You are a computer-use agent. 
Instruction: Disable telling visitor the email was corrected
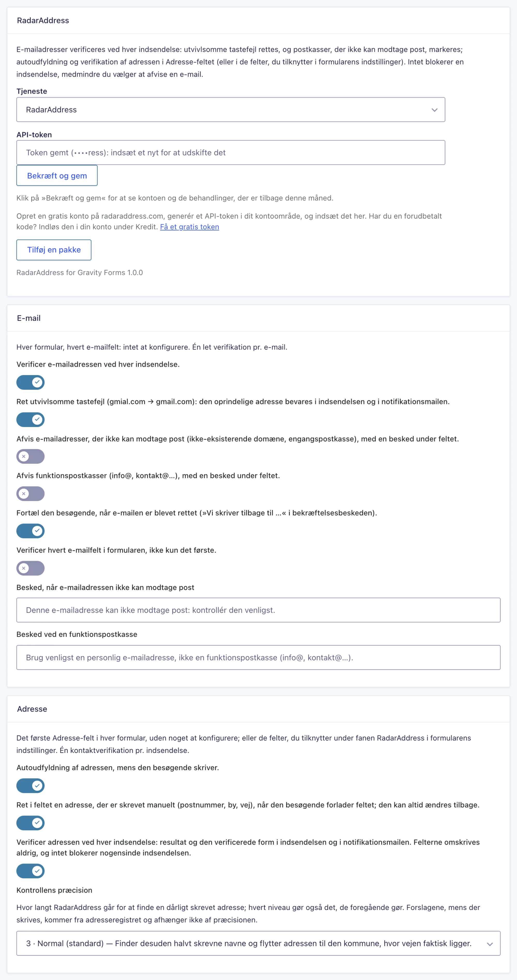pyautogui.click(x=31, y=531)
